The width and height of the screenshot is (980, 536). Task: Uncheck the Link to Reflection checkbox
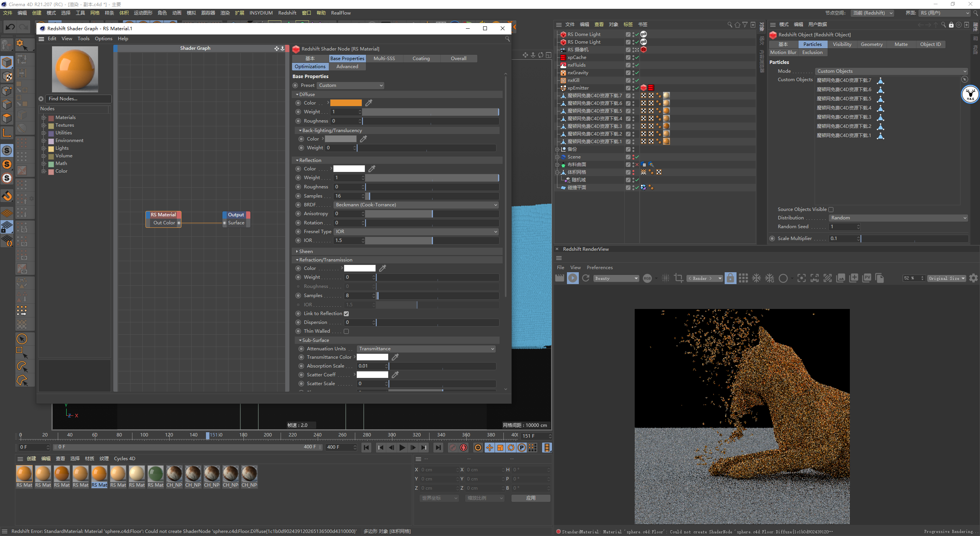click(346, 314)
